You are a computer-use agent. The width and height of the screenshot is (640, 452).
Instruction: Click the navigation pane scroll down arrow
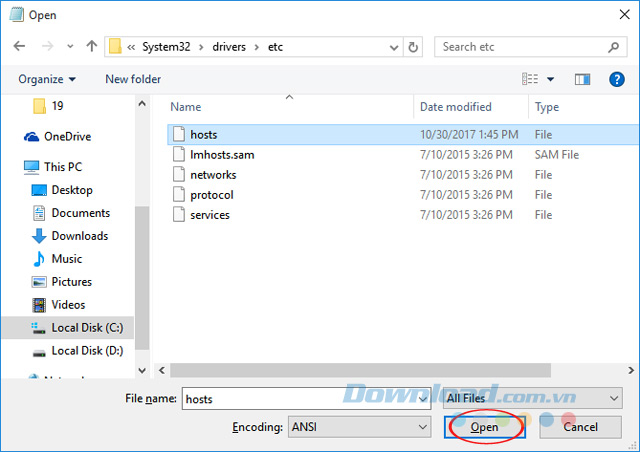tap(142, 370)
